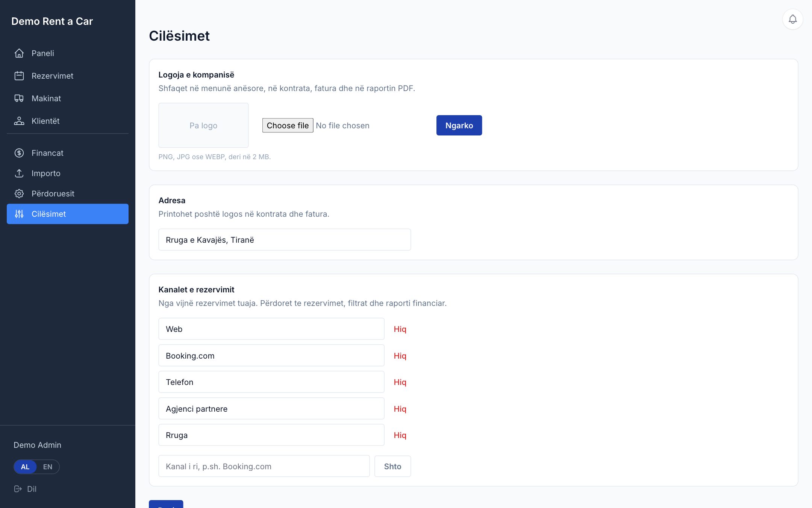Select Cilësimet in sidebar
Image resolution: width=812 pixels, height=508 pixels.
pos(68,214)
